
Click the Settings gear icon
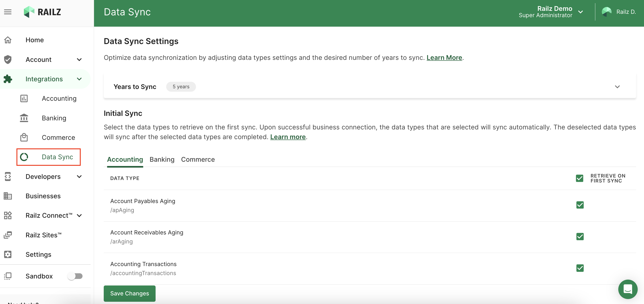pos(8,254)
